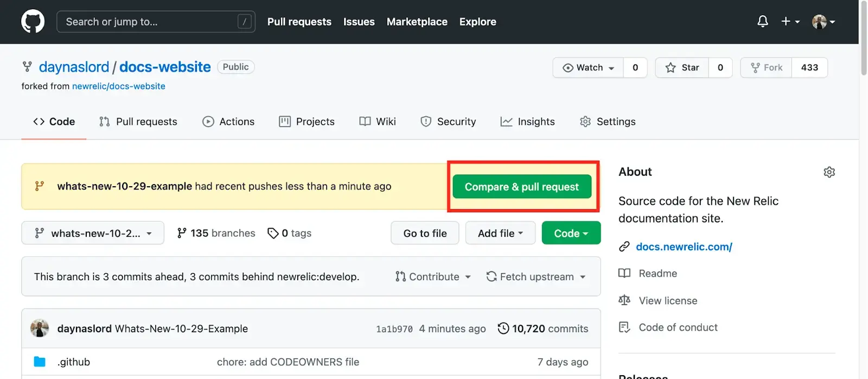Expand the Add file dropdown
The image size is (868, 379).
[500, 233]
